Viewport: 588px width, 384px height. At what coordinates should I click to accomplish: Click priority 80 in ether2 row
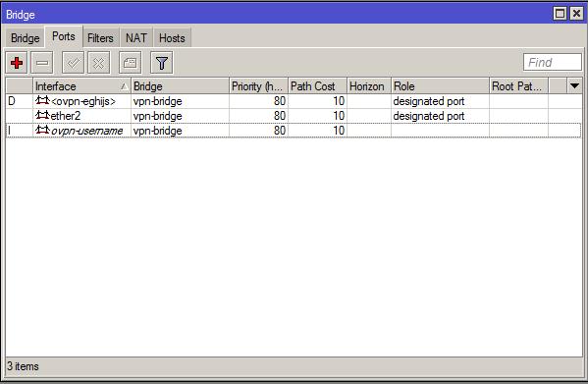(x=280, y=116)
